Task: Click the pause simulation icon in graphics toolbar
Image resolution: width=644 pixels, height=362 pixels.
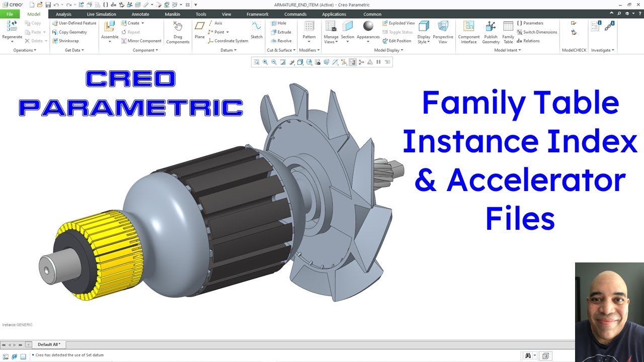Action: tap(378, 62)
